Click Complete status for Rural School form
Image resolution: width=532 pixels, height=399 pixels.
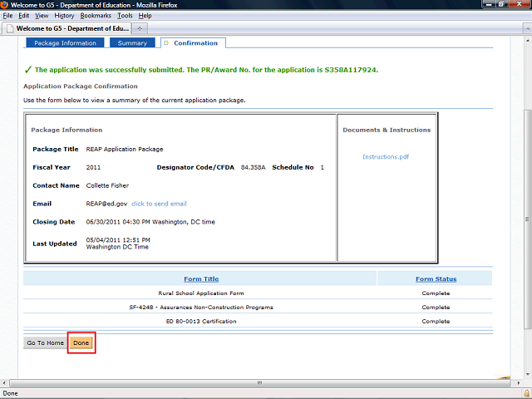(436, 293)
